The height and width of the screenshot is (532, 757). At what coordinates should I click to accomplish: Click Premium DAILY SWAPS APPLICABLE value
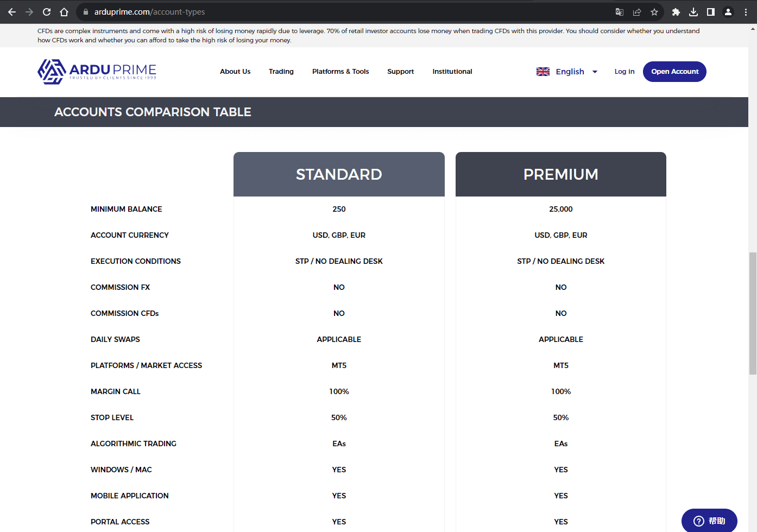click(x=561, y=339)
